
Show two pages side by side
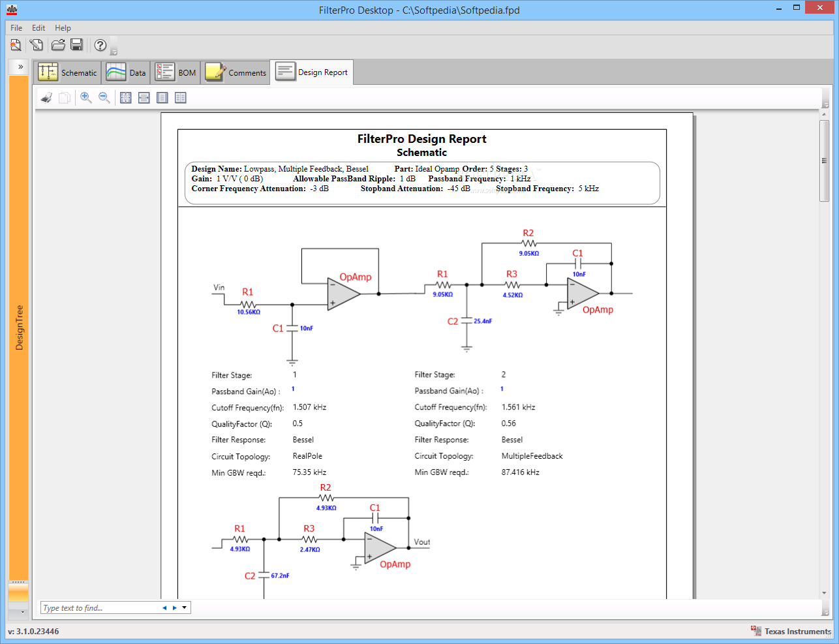(181, 98)
